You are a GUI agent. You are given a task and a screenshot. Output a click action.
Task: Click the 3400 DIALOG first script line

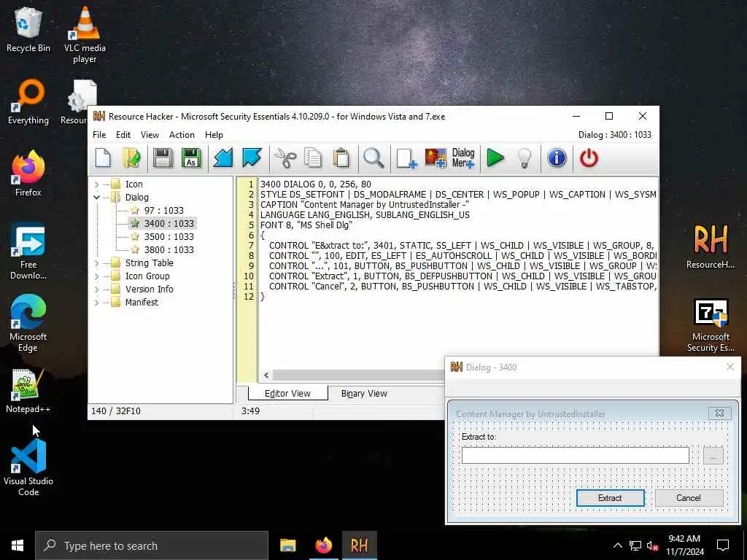(x=315, y=184)
